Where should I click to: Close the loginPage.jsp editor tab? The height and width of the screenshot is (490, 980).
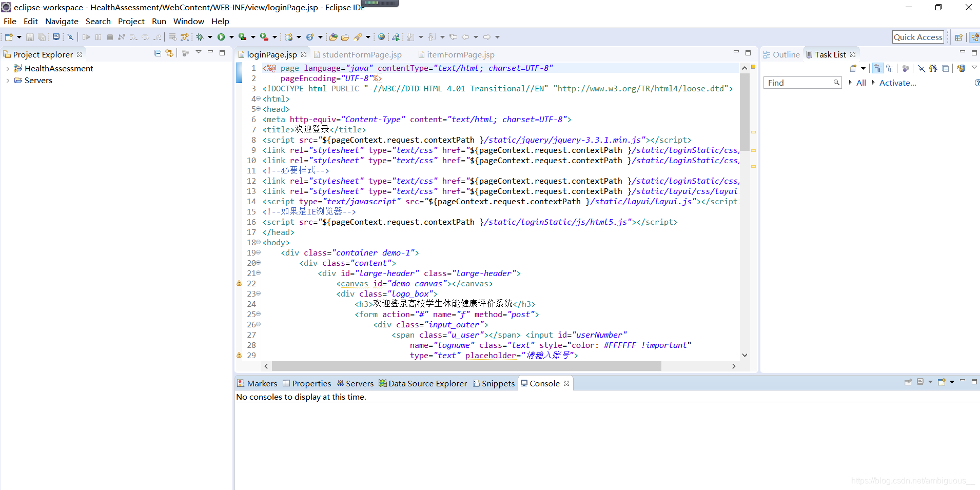(x=304, y=54)
